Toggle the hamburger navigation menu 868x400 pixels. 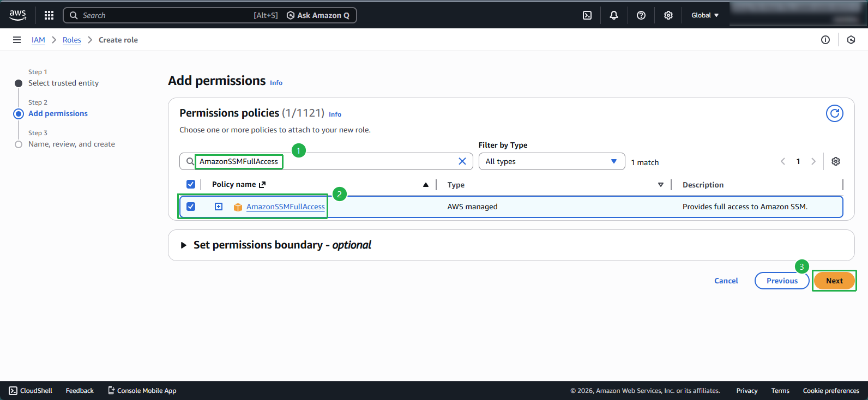click(17, 40)
